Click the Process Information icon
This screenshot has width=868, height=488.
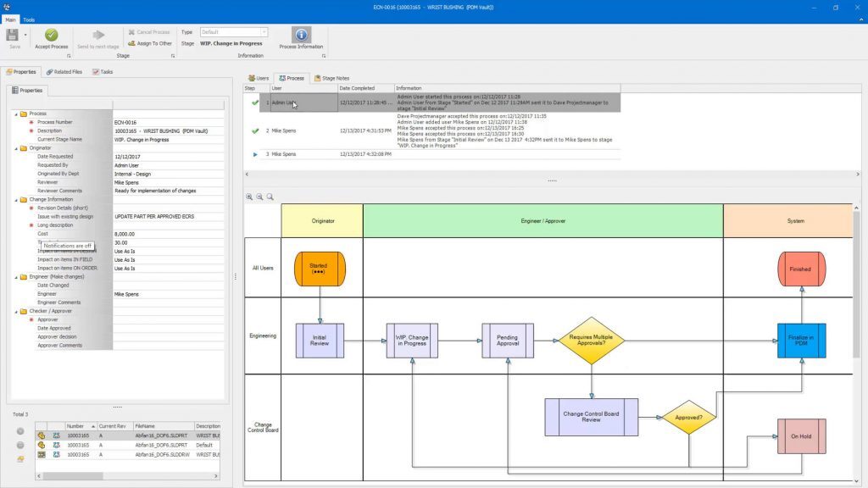(301, 36)
